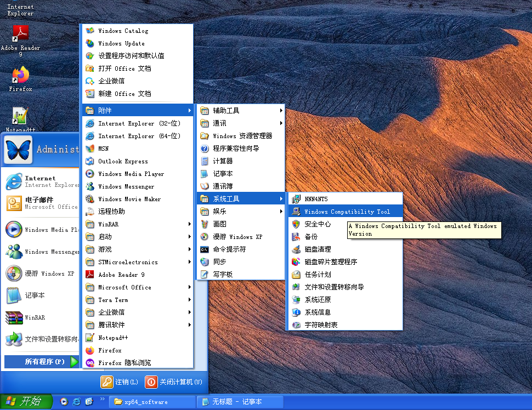Click the Windows Catalog icon
Screen dimensions: 532x410
pos(90,31)
